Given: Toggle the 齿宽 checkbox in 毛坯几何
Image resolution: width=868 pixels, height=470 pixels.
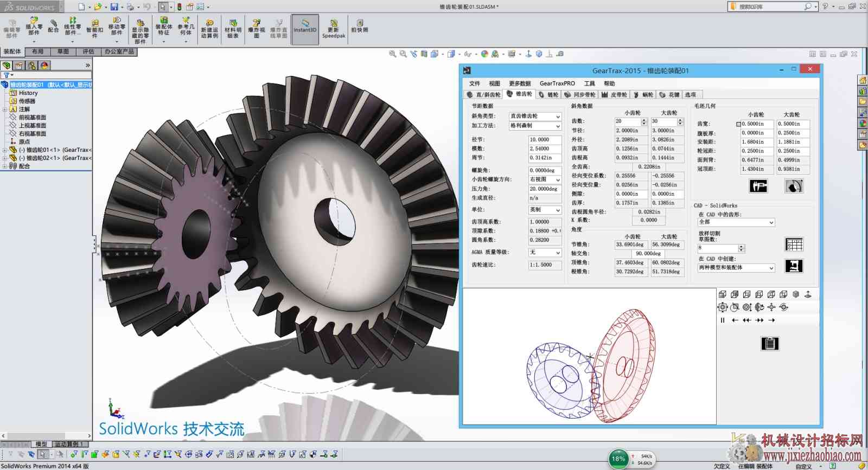Looking at the screenshot, I should click(x=738, y=124).
